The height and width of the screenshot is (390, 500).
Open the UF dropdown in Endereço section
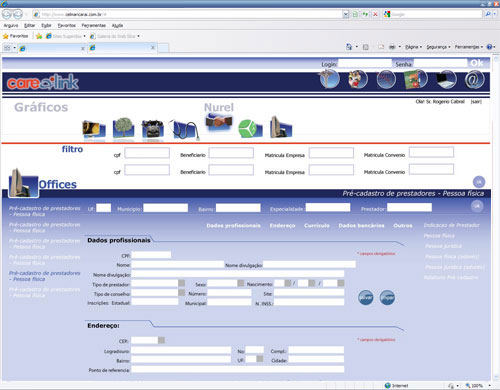tap(260, 359)
